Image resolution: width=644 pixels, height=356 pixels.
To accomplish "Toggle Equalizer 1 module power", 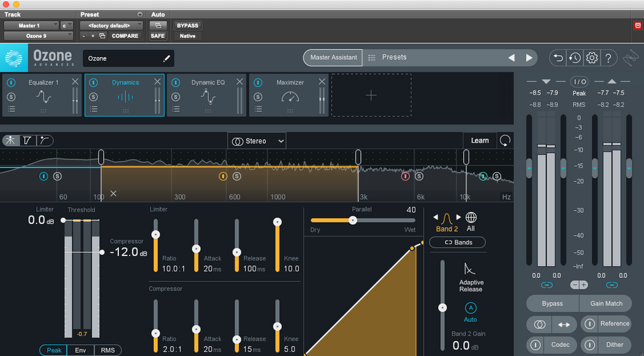I will coord(11,83).
